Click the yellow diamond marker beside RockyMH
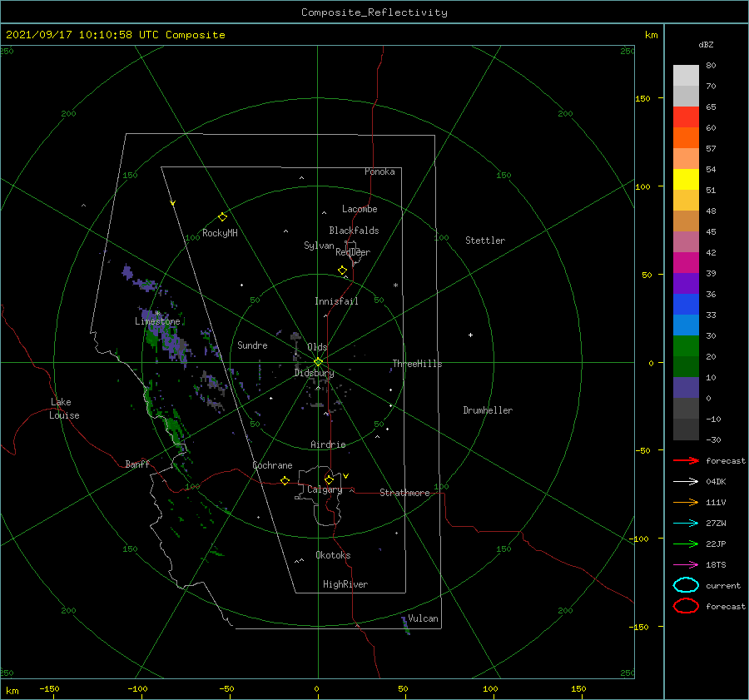 (x=222, y=217)
